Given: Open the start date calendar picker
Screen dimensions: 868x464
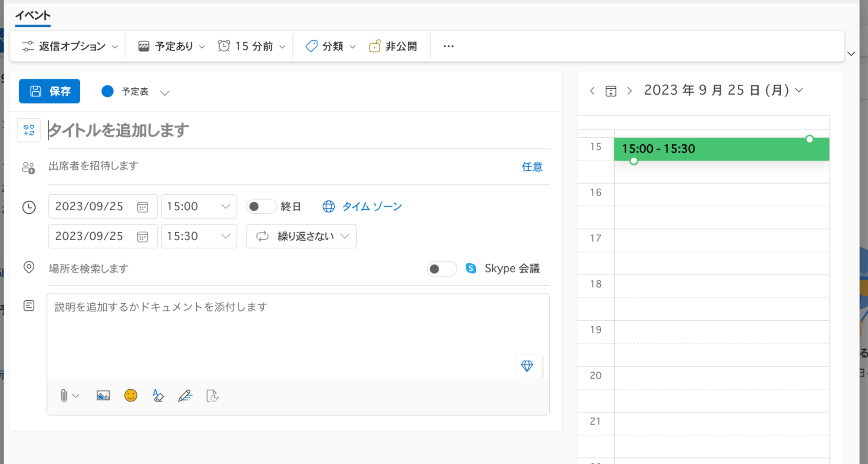Looking at the screenshot, I should [143, 206].
